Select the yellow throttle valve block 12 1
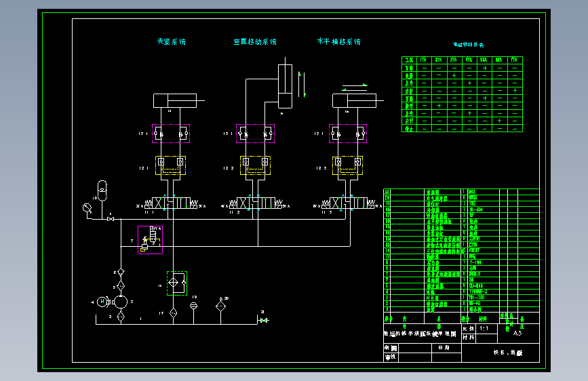This screenshot has width=588, height=381. [171, 165]
